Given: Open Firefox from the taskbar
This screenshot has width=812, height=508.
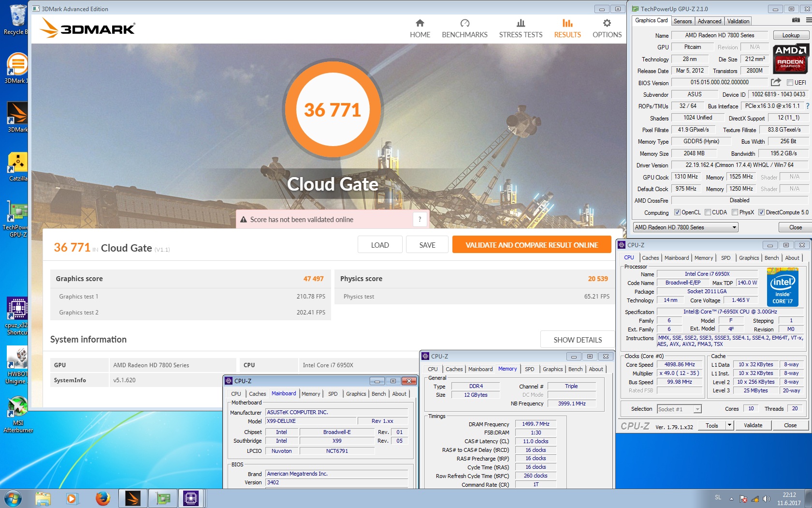Looking at the screenshot, I should pos(102,498).
